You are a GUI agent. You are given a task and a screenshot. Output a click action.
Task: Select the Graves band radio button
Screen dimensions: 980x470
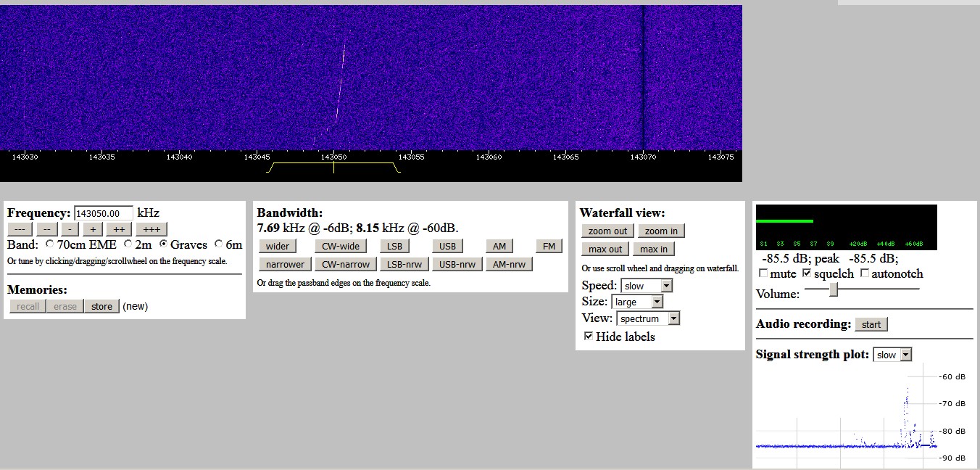(x=164, y=244)
